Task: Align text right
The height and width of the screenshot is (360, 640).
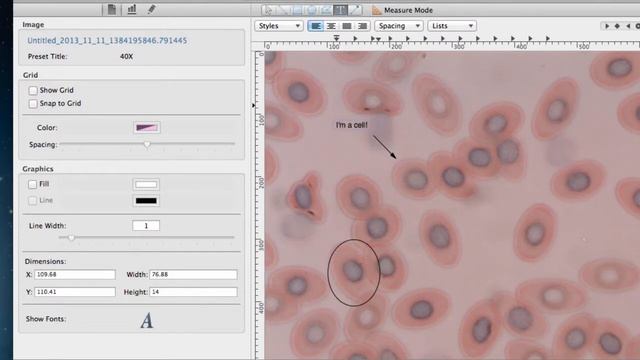Action: tap(362, 26)
